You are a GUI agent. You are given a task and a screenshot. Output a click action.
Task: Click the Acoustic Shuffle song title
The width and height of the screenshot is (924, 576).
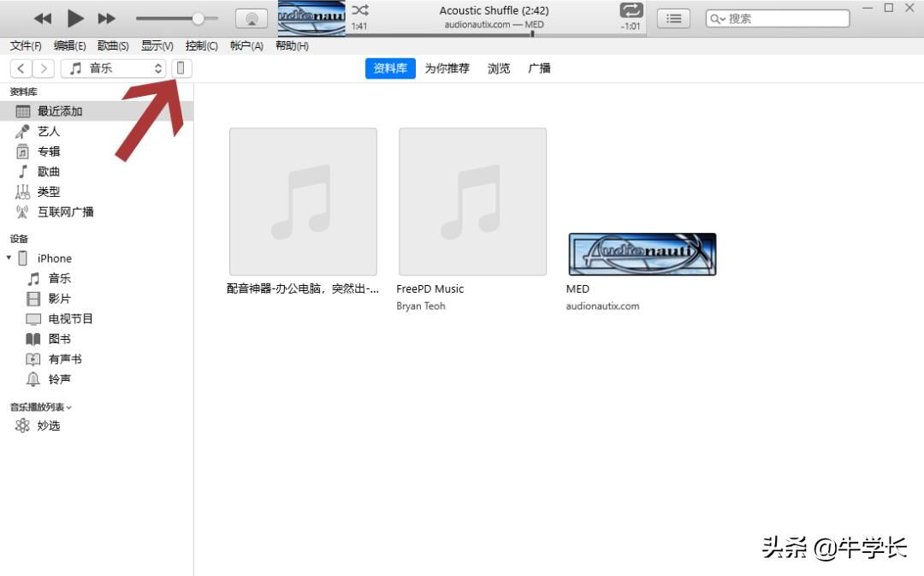click(x=494, y=10)
